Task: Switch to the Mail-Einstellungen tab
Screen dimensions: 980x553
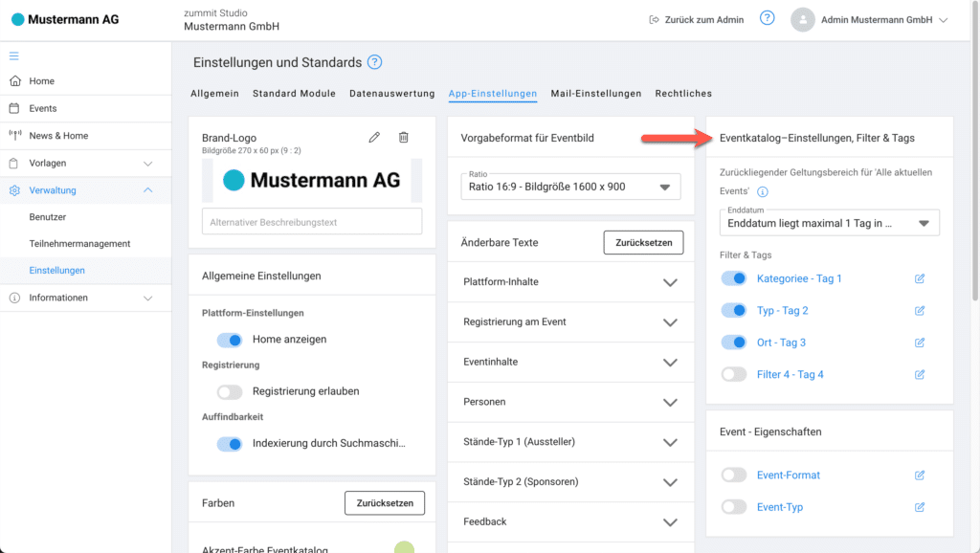Action: pos(595,94)
